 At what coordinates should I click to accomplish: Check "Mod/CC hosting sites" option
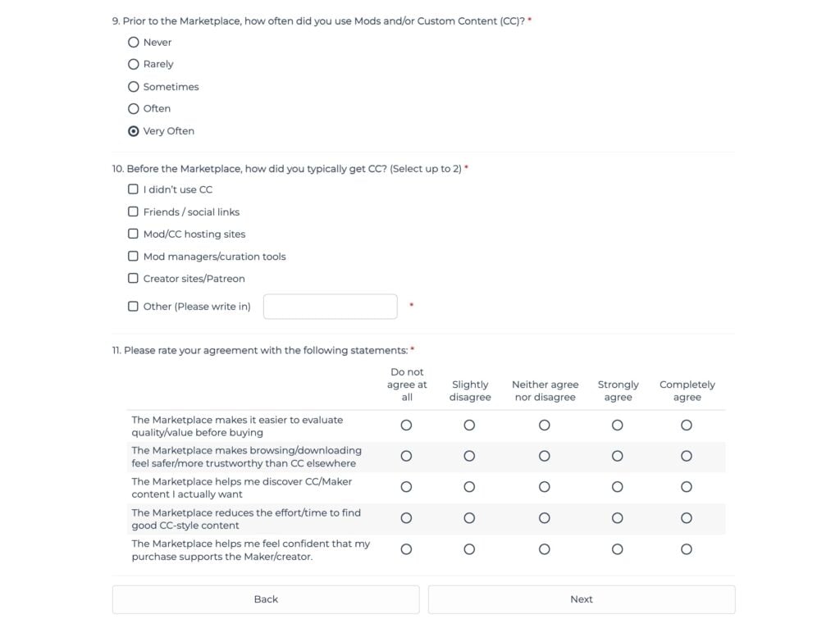coord(133,234)
